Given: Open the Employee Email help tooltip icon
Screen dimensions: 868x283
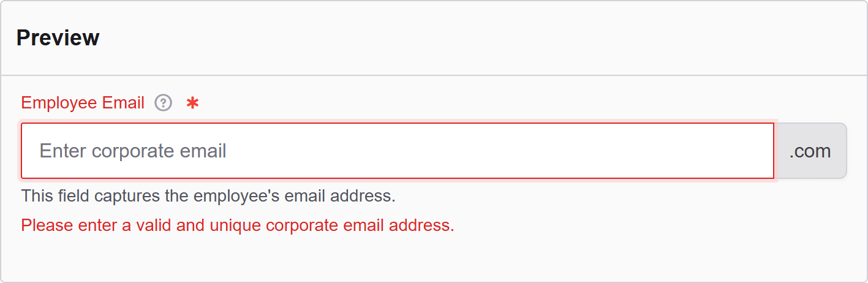Looking at the screenshot, I should (163, 103).
